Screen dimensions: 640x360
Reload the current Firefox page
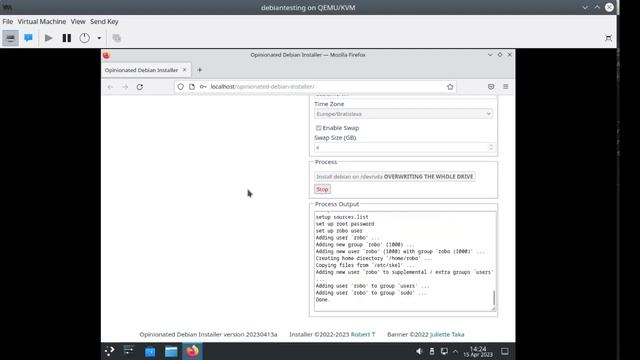140,87
